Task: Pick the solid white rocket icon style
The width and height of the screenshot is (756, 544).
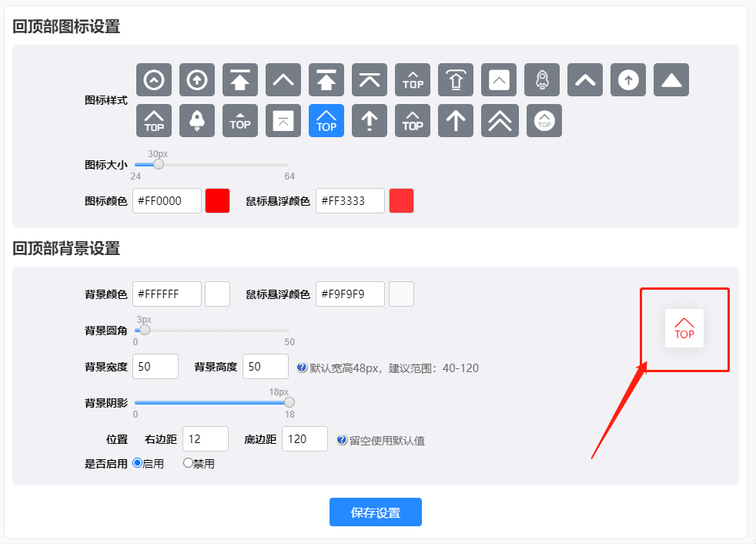Action: (x=196, y=121)
